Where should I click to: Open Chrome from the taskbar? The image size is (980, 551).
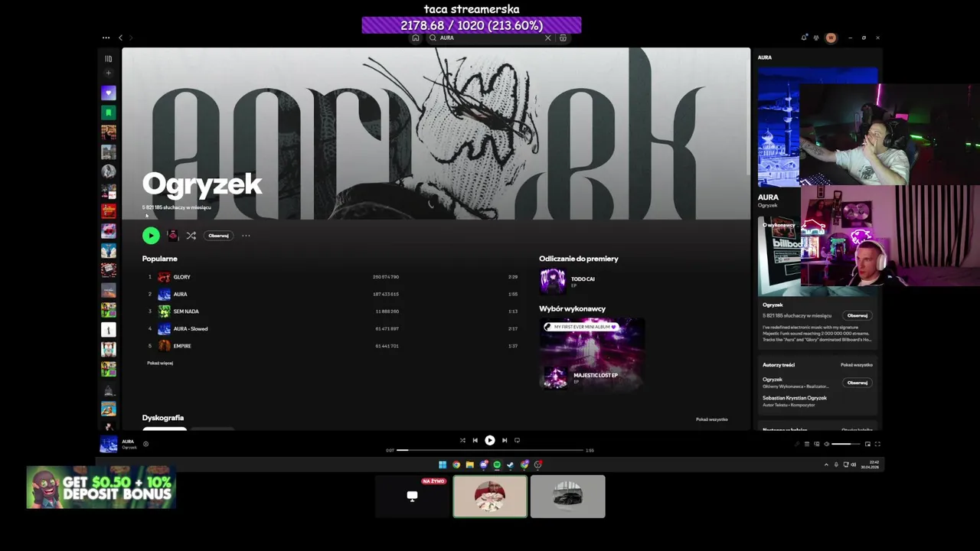[x=456, y=465]
